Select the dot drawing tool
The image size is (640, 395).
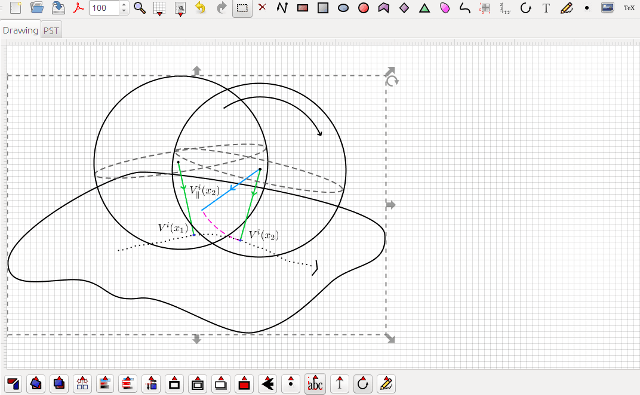click(x=587, y=8)
